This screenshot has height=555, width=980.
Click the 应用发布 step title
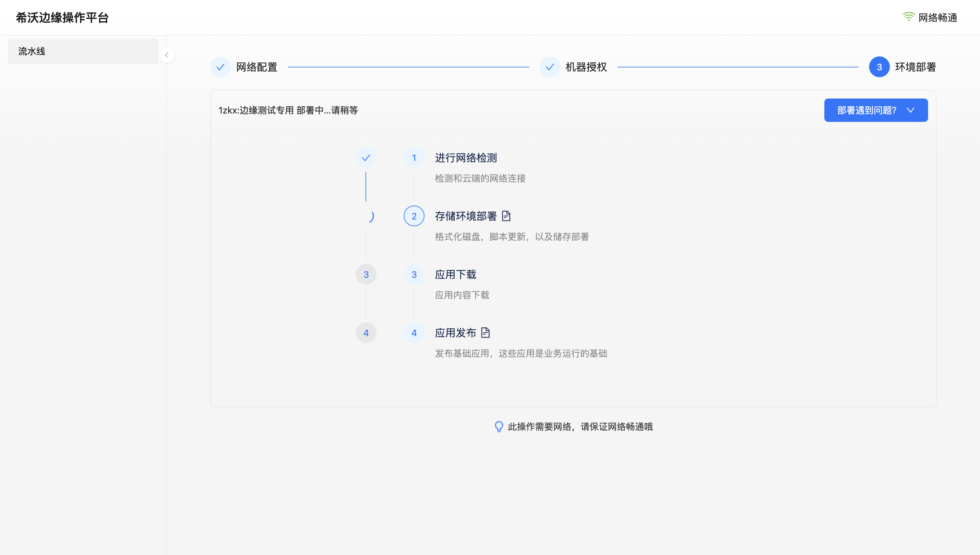point(456,333)
